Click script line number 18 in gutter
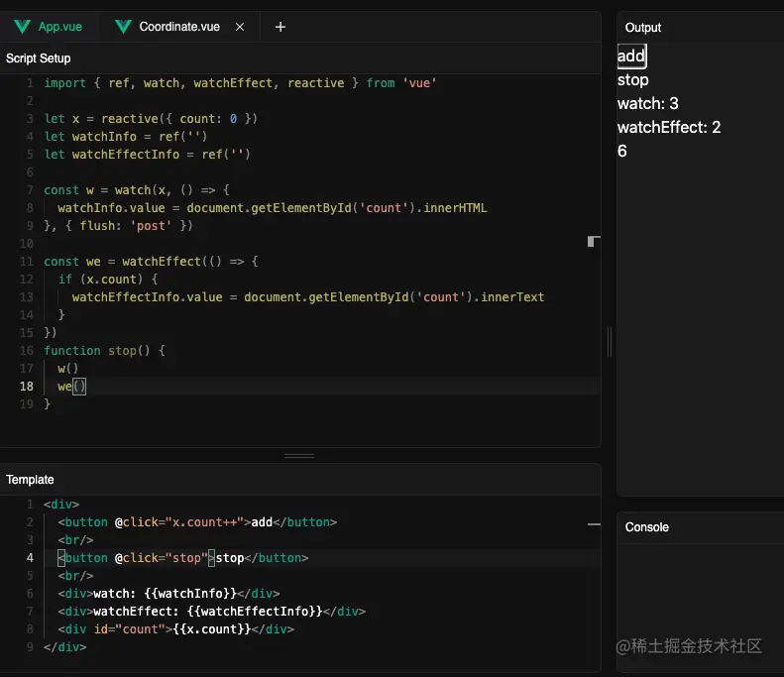 (x=27, y=387)
